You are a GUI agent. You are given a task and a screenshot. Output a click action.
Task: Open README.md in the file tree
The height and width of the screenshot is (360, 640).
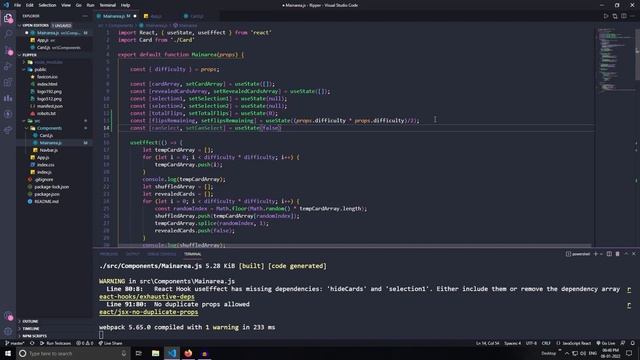(46, 202)
